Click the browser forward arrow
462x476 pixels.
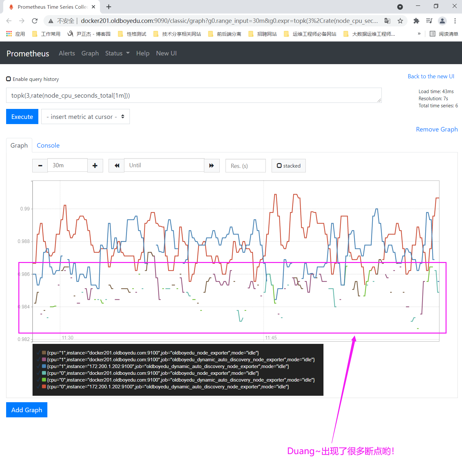click(22, 21)
